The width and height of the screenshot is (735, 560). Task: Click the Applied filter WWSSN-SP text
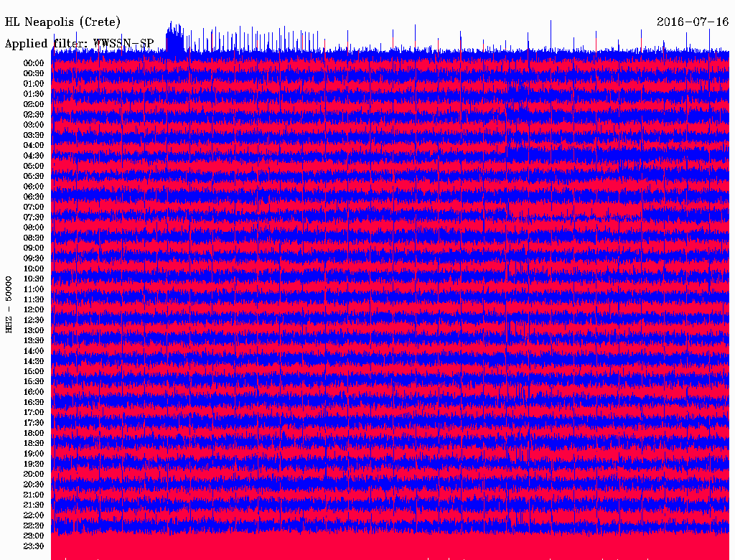(79, 44)
